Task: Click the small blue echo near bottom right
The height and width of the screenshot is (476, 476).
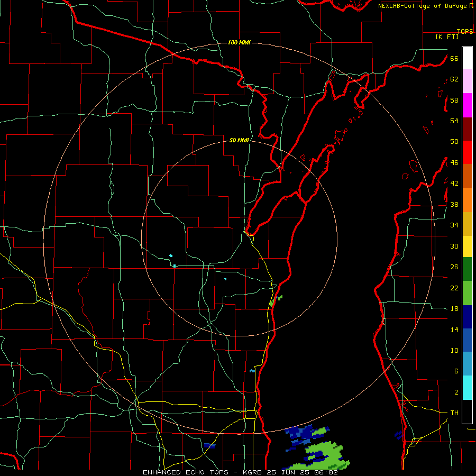Action: tap(398, 435)
